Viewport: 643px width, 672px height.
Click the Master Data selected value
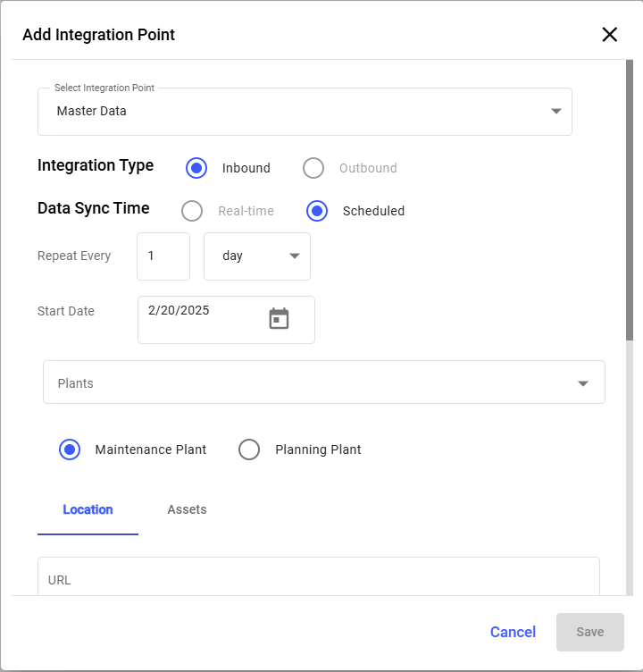(92, 112)
